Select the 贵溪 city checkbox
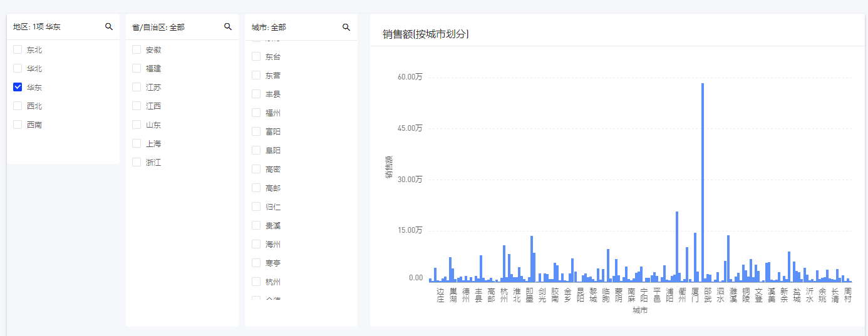 (256, 225)
